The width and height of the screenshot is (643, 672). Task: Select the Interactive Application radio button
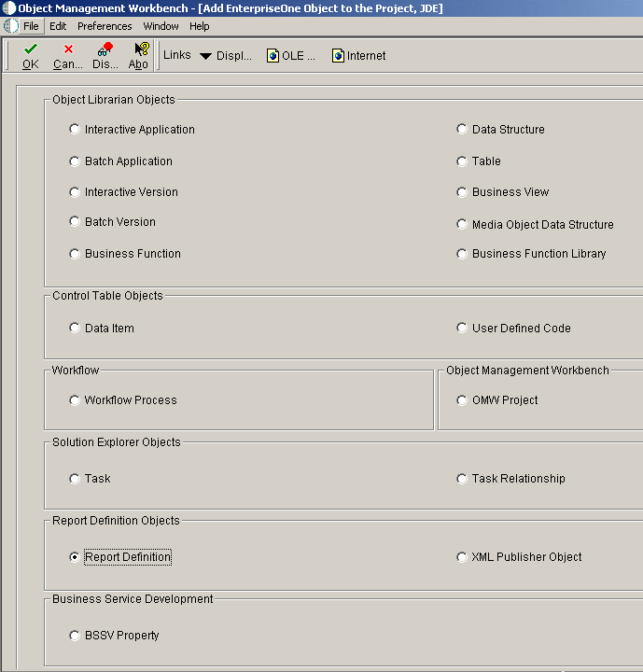point(75,130)
